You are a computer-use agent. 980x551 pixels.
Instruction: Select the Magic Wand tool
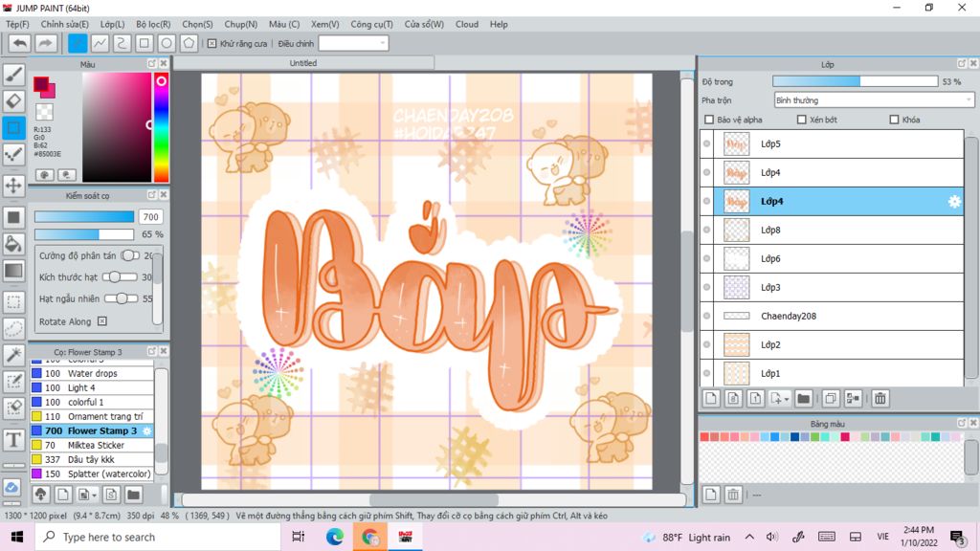tap(13, 355)
